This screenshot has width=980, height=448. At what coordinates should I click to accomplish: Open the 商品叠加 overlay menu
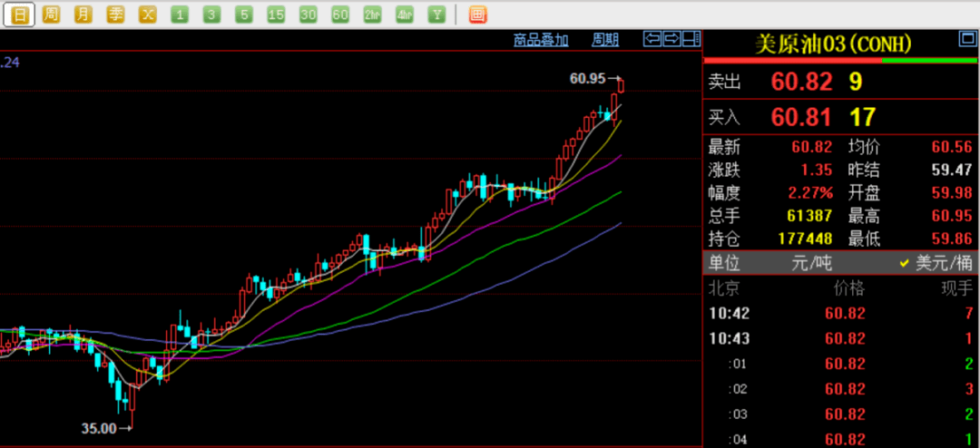pos(541,41)
